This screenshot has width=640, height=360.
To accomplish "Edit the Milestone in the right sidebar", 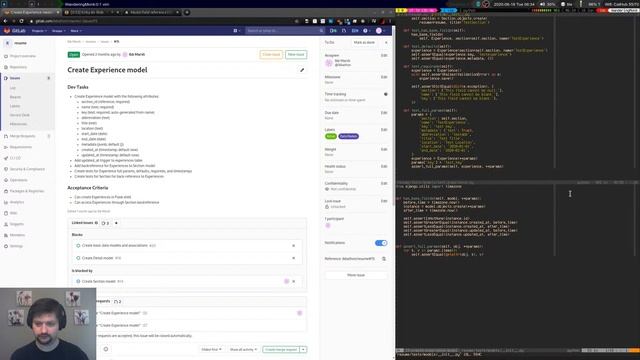I will [384, 77].
